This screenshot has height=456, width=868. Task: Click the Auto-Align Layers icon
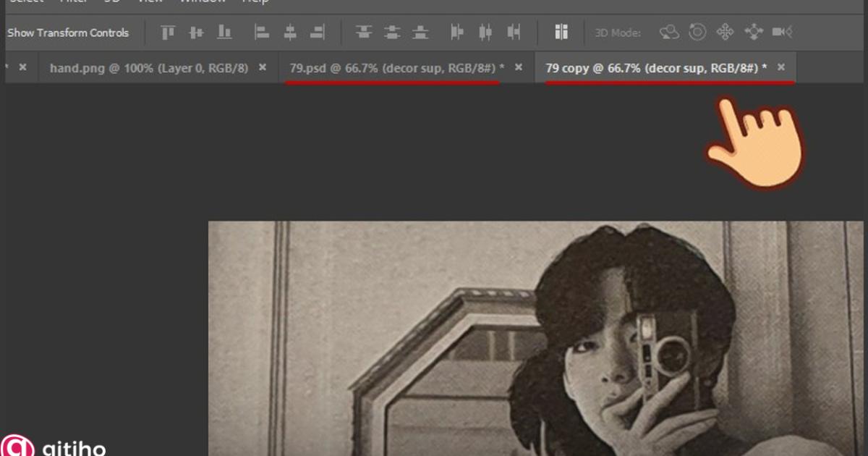(x=561, y=33)
